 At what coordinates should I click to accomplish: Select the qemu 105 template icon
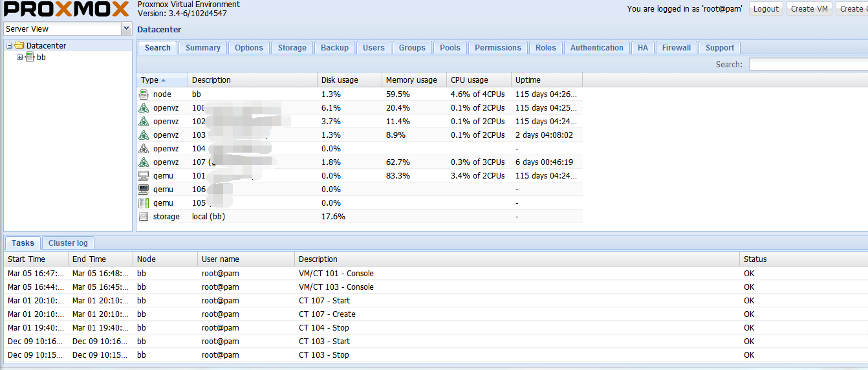pos(144,203)
